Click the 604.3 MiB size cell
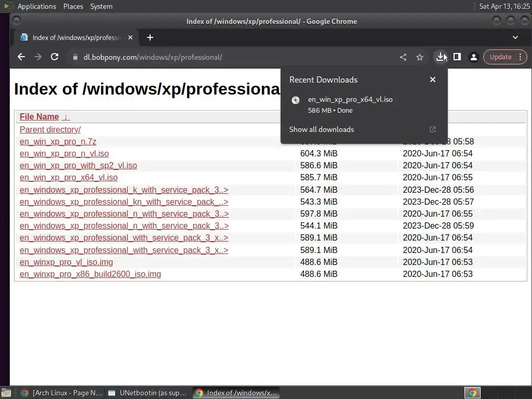This screenshot has height=399, width=532. point(318,154)
